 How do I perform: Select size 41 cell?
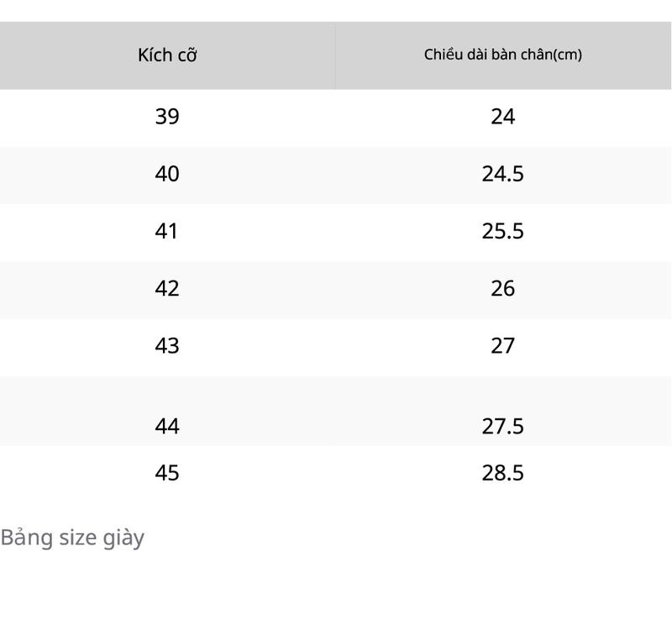coord(166,232)
